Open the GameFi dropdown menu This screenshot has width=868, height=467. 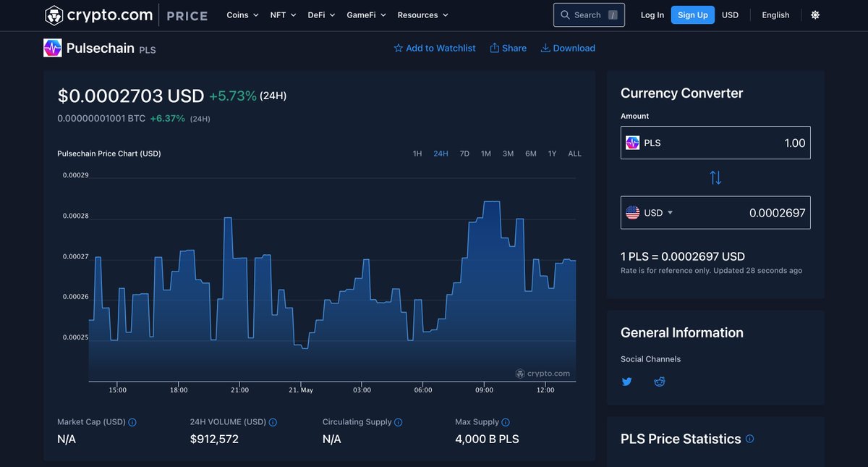[x=366, y=14]
